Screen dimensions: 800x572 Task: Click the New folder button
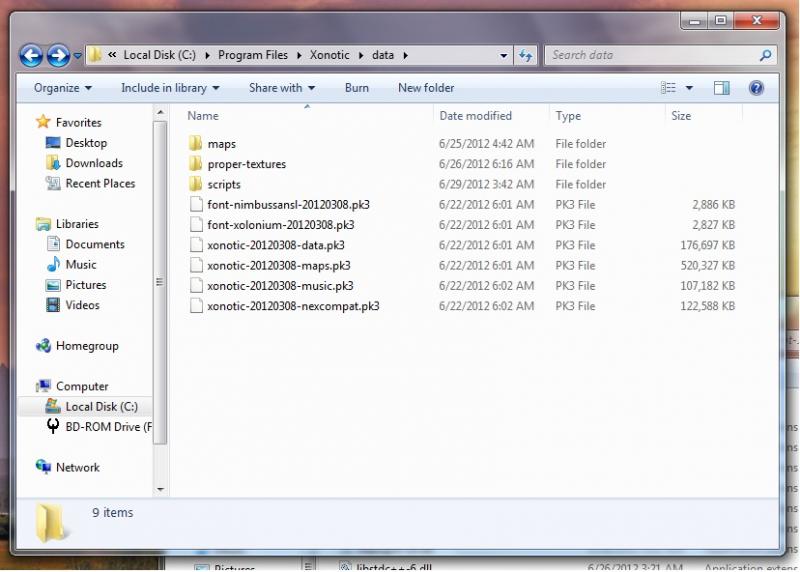(426, 88)
